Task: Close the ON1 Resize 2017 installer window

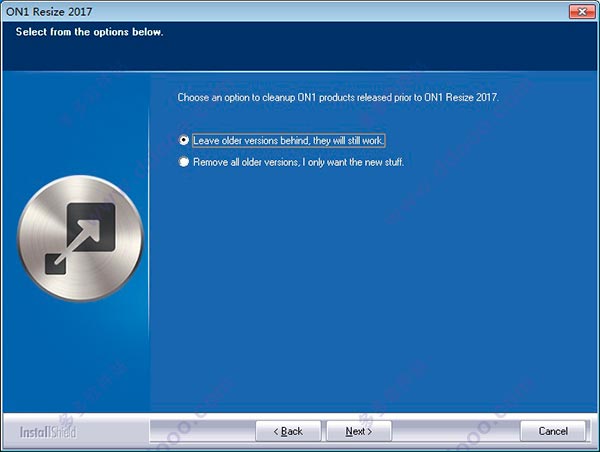Action: click(582, 11)
